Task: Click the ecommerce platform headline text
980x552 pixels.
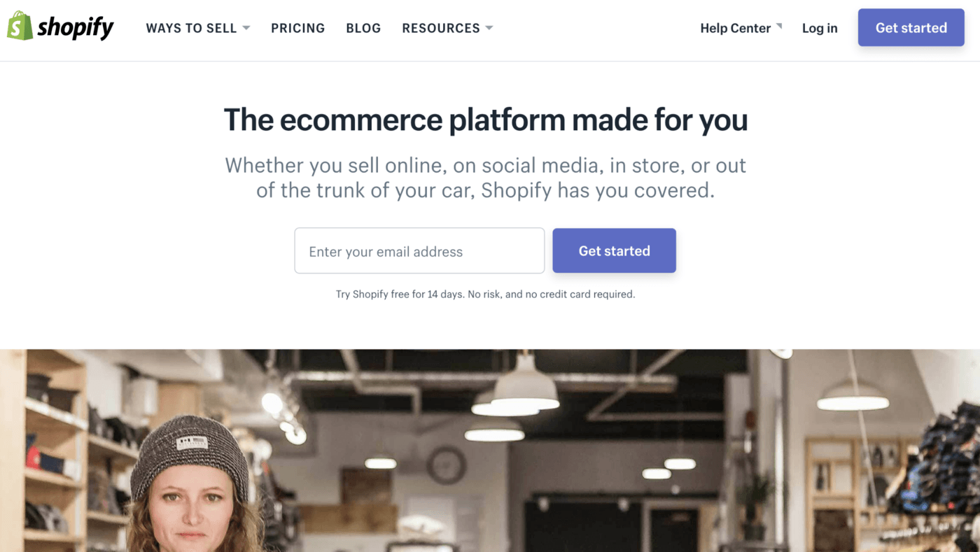Action: (x=486, y=120)
